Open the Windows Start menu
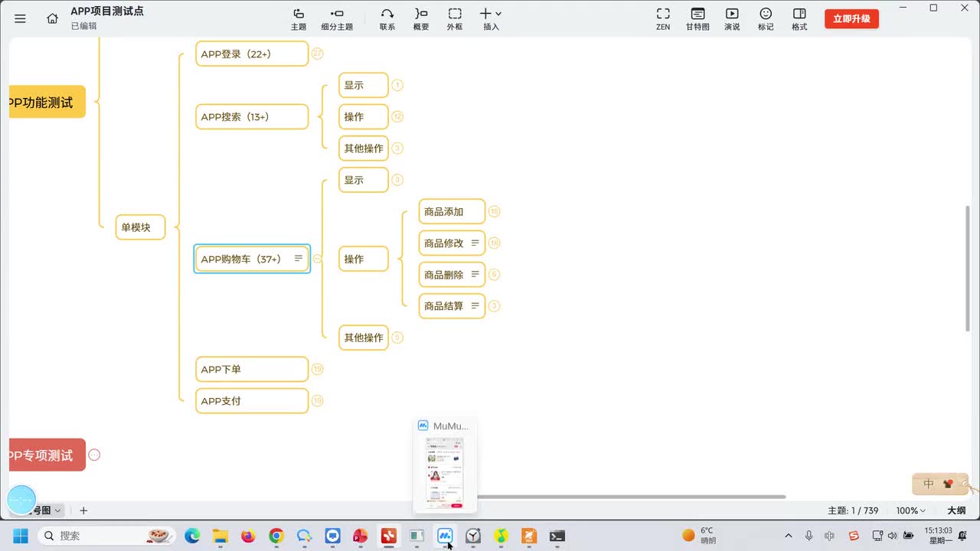Viewport: 980px width, 551px height. (20, 536)
